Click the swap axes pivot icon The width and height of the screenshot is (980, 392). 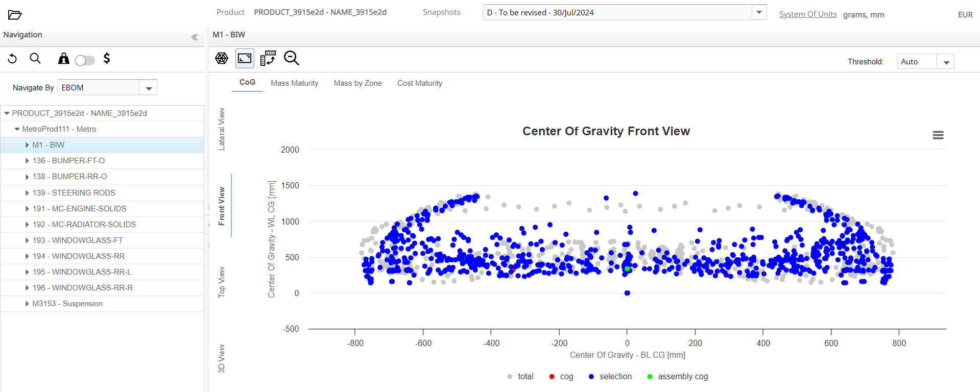pos(268,59)
